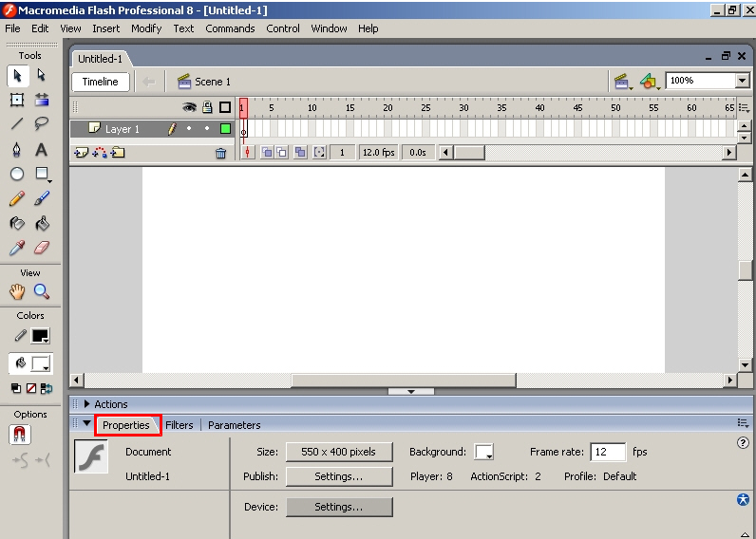Toggle show all layers as outlines
Screen dimensions: 756x539
[225, 107]
